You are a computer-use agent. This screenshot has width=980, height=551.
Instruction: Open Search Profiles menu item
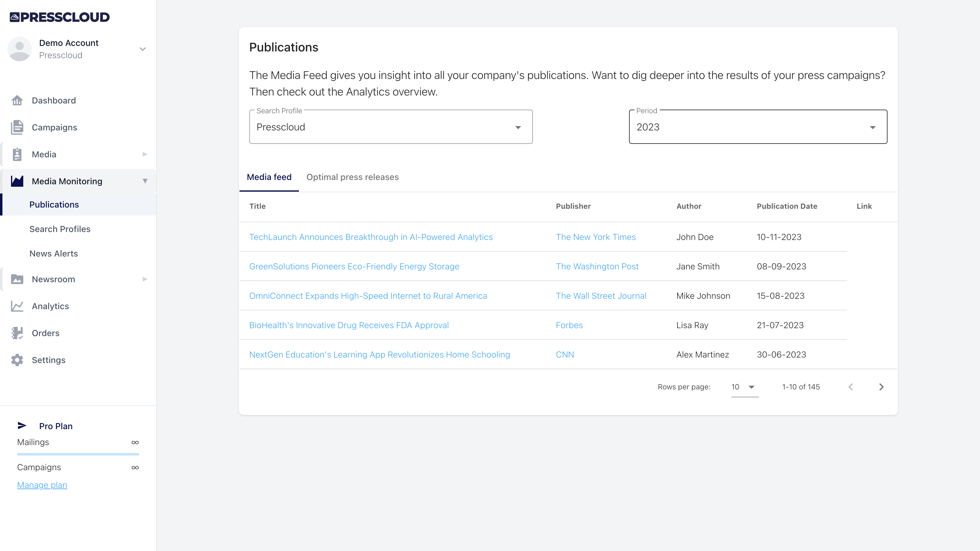click(x=60, y=229)
